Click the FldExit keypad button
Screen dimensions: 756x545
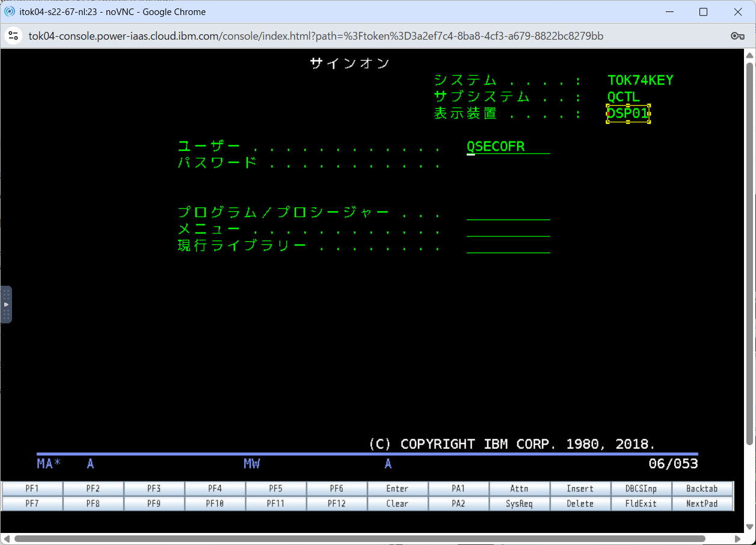pos(641,503)
